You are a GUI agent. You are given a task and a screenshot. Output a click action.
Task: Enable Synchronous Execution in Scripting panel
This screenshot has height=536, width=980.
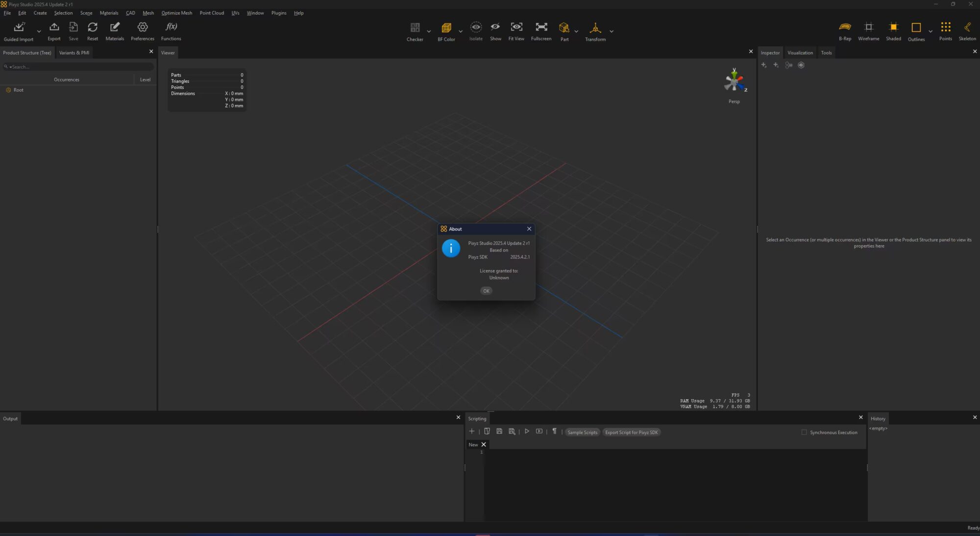pyautogui.click(x=804, y=432)
